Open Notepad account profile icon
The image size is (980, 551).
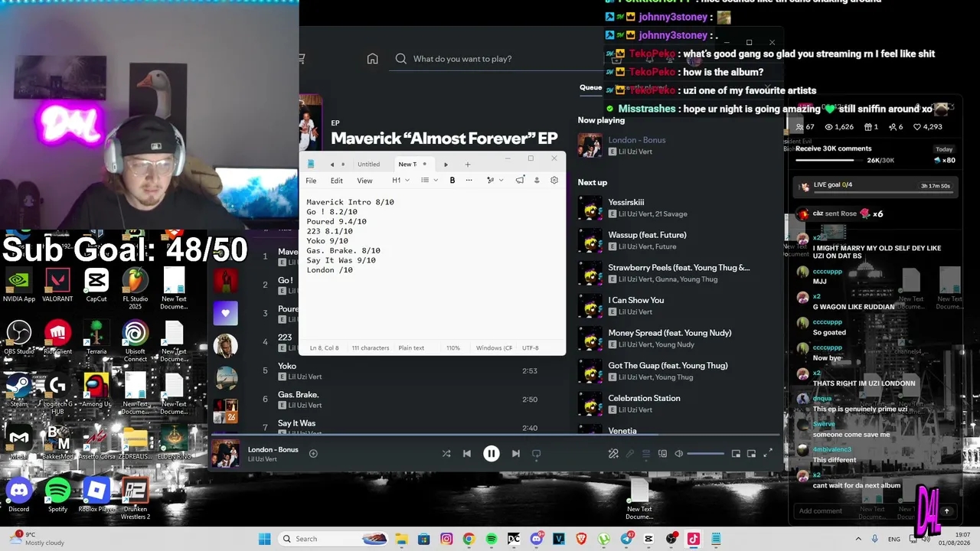[537, 181]
